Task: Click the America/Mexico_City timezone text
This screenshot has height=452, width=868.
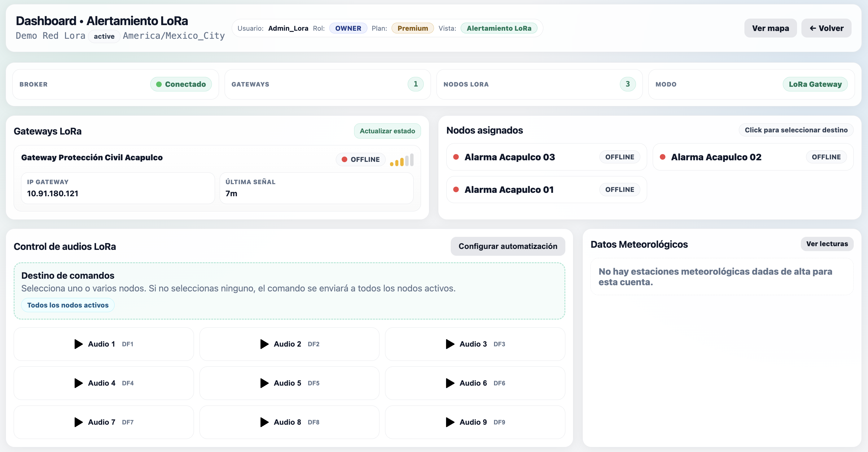Action: 173,36
